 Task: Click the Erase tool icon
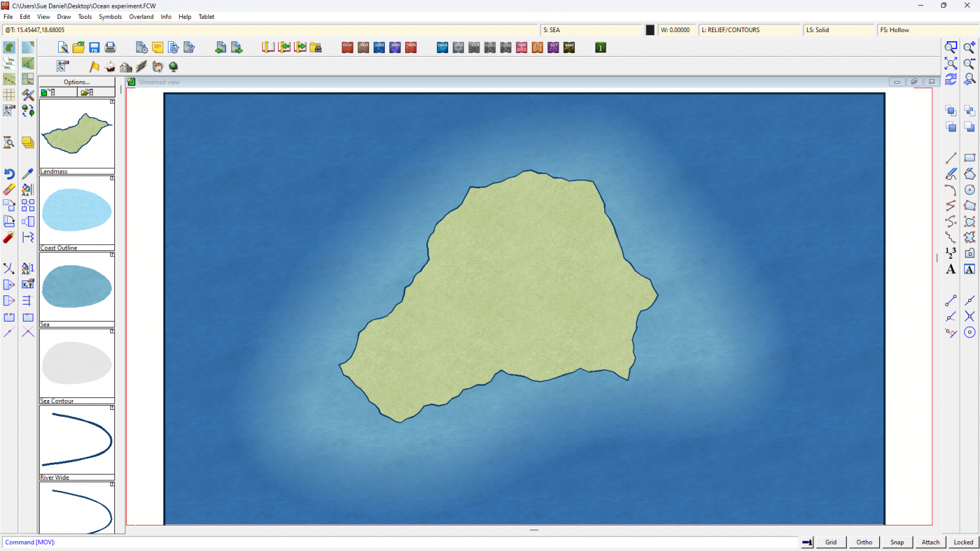pos(9,190)
